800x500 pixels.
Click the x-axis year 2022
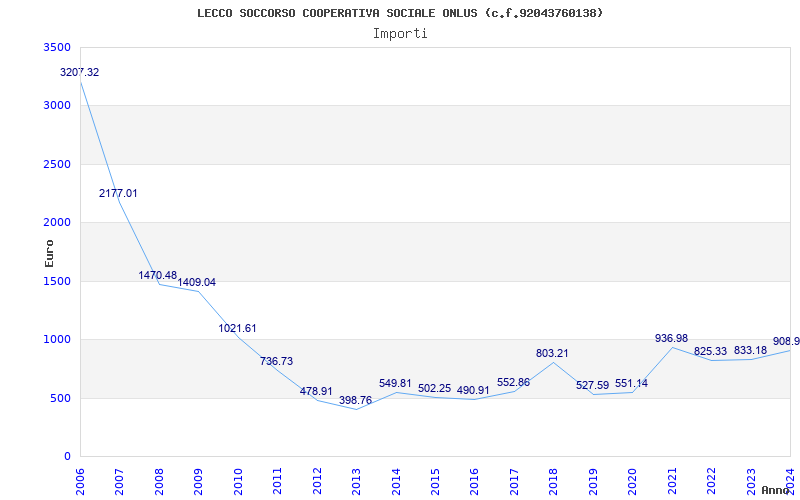[712, 481]
